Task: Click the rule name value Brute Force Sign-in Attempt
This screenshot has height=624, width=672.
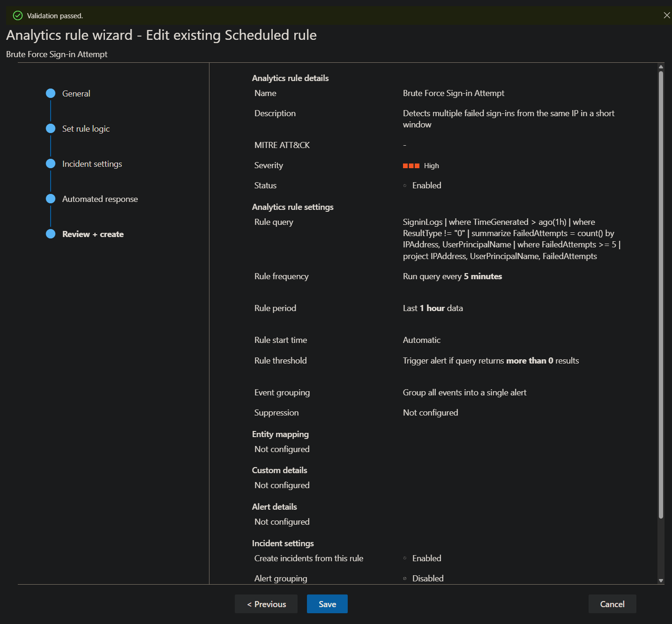Action: pyautogui.click(x=454, y=93)
